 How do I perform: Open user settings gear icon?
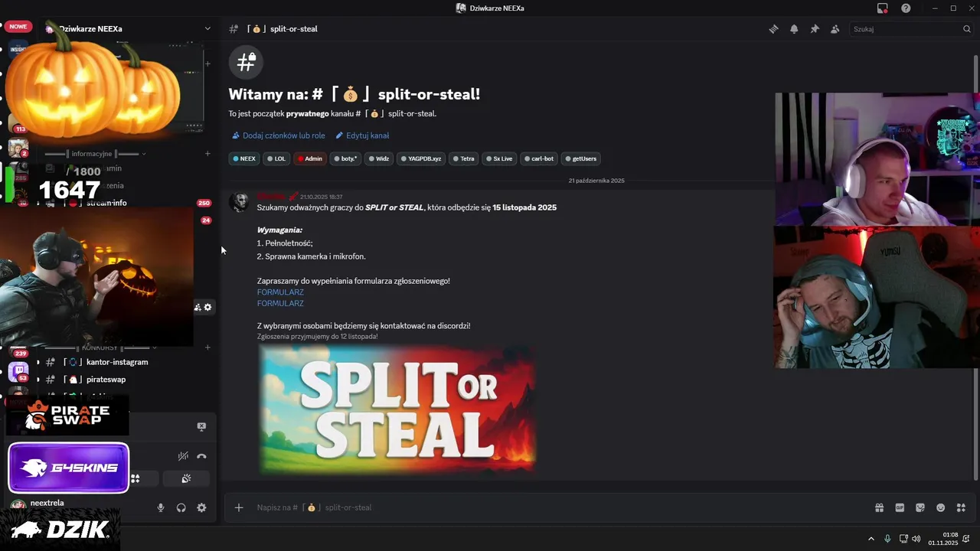pos(201,507)
